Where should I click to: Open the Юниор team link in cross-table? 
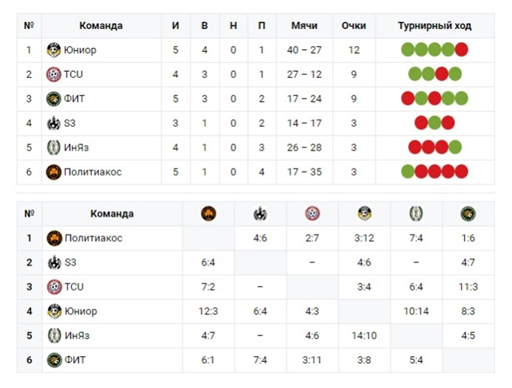click(81, 311)
